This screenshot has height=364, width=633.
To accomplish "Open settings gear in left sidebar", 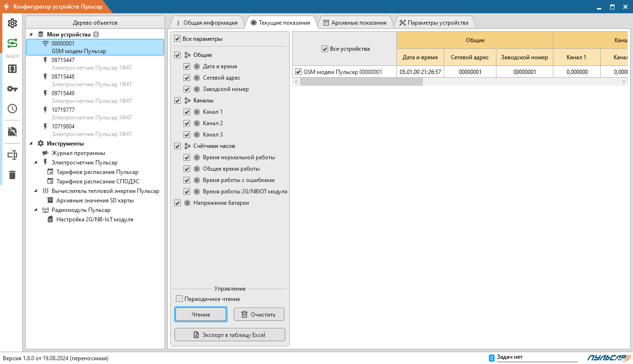I will 12,23.
